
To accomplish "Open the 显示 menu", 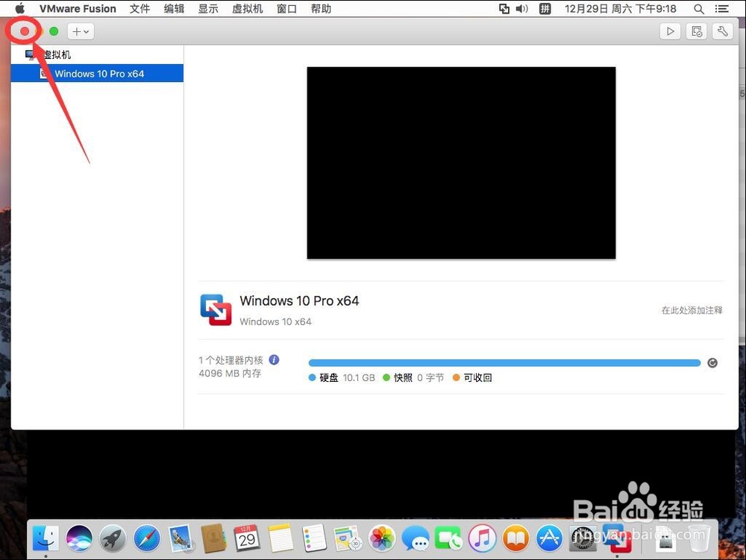I will coord(208,8).
